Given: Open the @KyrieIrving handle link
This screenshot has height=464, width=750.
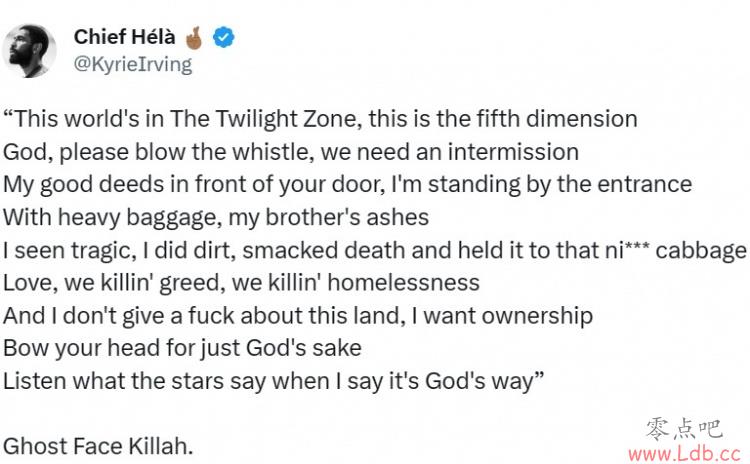Looking at the screenshot, I should coord(132,64).
